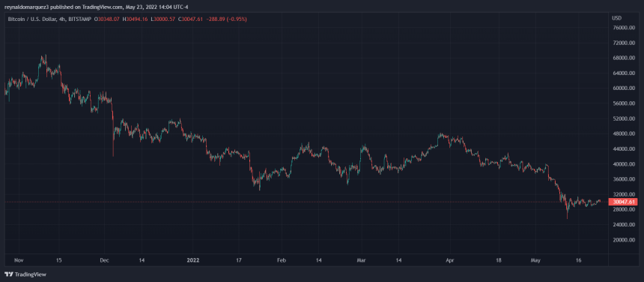Click the May time axis label

pyautogui.click(x=536, y=260)
